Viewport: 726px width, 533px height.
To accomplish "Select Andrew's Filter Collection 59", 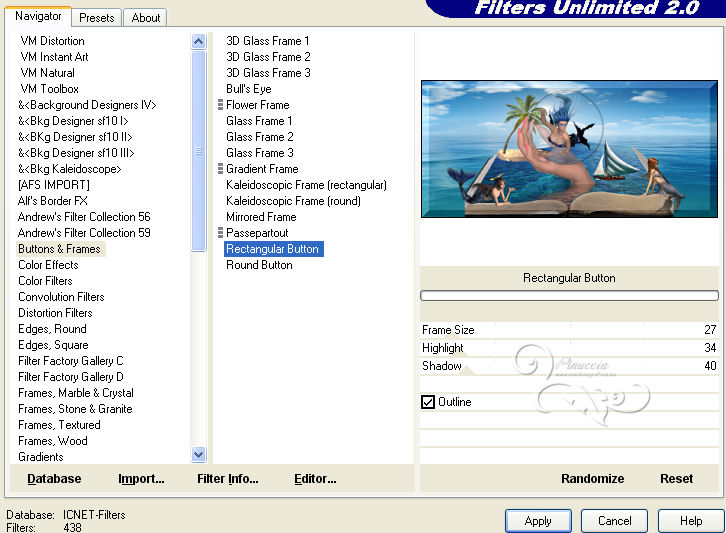I will point(84,233).
